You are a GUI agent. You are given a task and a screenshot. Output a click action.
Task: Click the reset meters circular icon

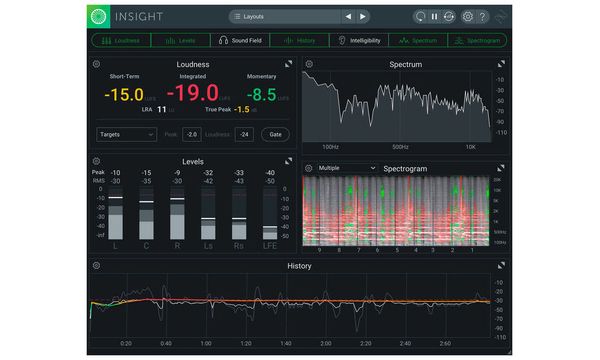421,16
